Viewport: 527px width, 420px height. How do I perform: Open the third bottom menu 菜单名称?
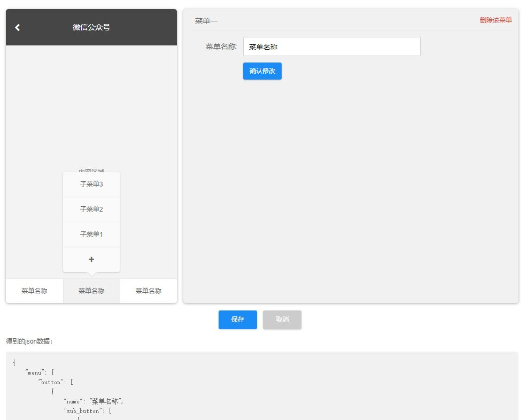point(149,291)
